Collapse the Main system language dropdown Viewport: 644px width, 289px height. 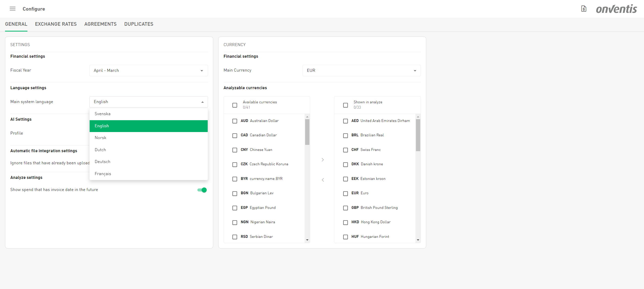point(202,102)
